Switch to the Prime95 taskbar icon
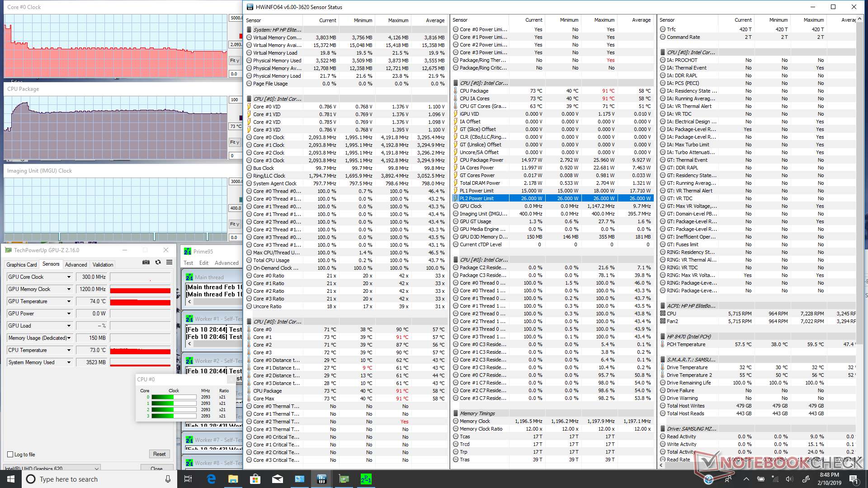This screenshot has height=488, width=868. click(x=366, y=479)
